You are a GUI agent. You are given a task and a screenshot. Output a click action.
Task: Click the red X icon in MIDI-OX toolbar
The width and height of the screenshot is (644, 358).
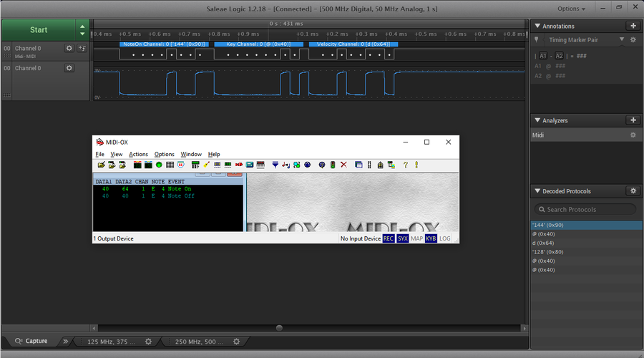pyautogui.click(x=343, y=165)
